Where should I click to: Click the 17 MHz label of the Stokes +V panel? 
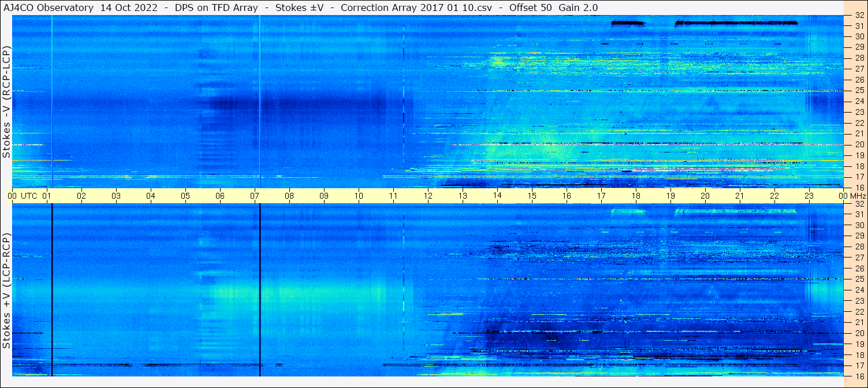tap(859, 365)
